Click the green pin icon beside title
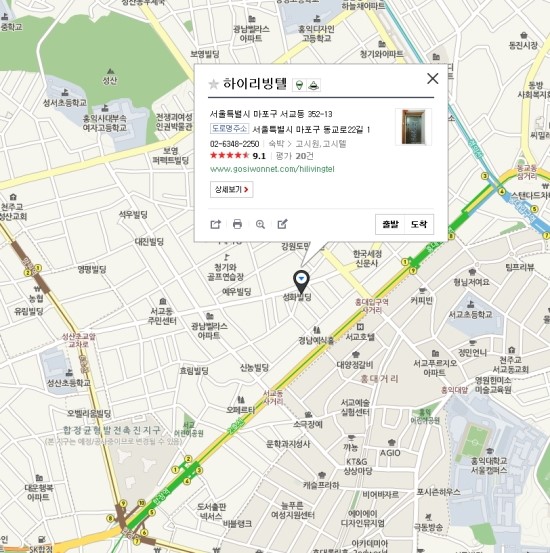The height and width of the screenshot is (553, 550). (299, 85)
